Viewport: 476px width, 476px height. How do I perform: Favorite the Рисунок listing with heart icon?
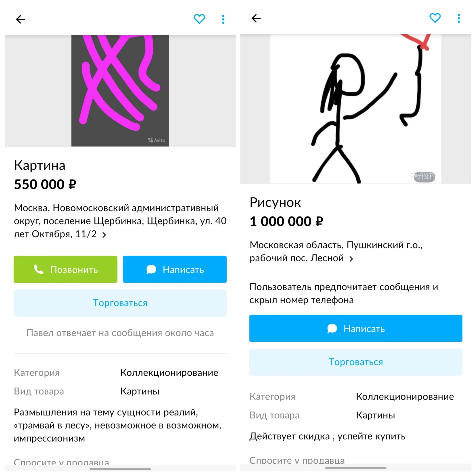(435, 18)
